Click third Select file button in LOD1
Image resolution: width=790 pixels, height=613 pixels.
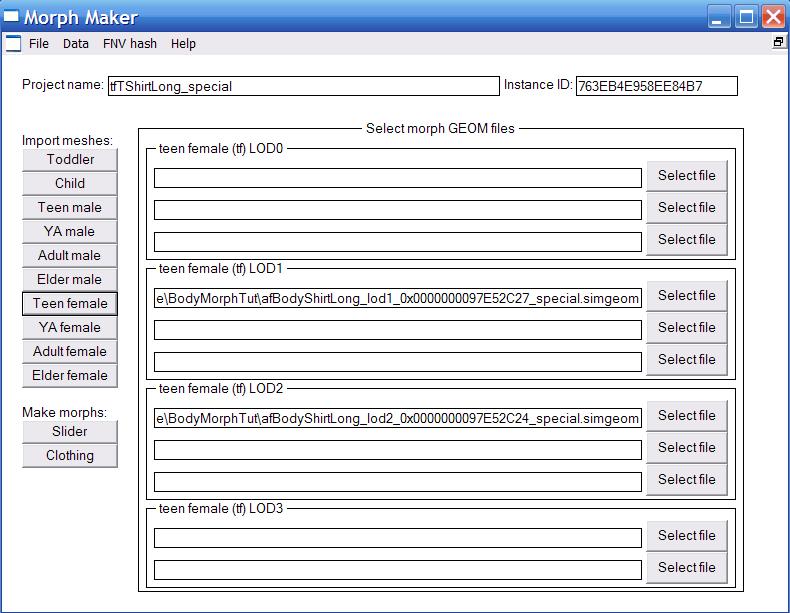click(687, 360)
